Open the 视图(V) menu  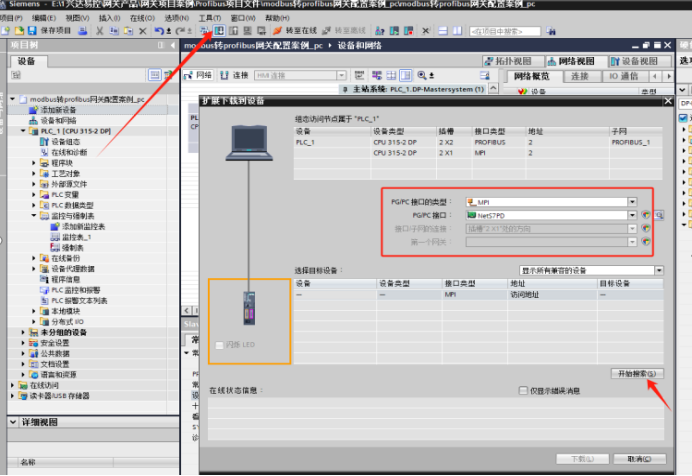click(x=77, y=18)
